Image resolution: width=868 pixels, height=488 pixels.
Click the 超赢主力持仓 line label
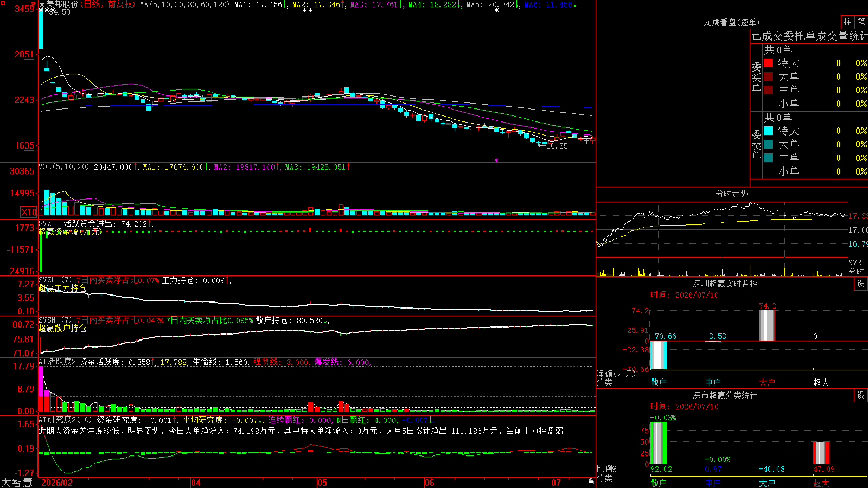pyautogui.click(x=62, y=288)
